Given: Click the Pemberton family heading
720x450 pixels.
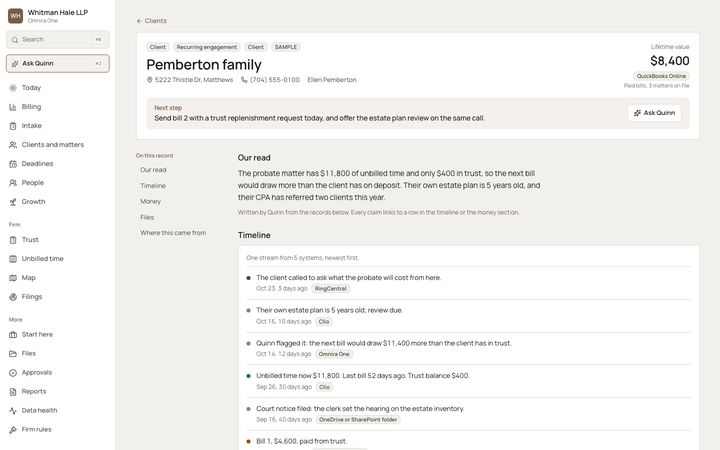Looking at the screenshot, I should click(204, 65).
